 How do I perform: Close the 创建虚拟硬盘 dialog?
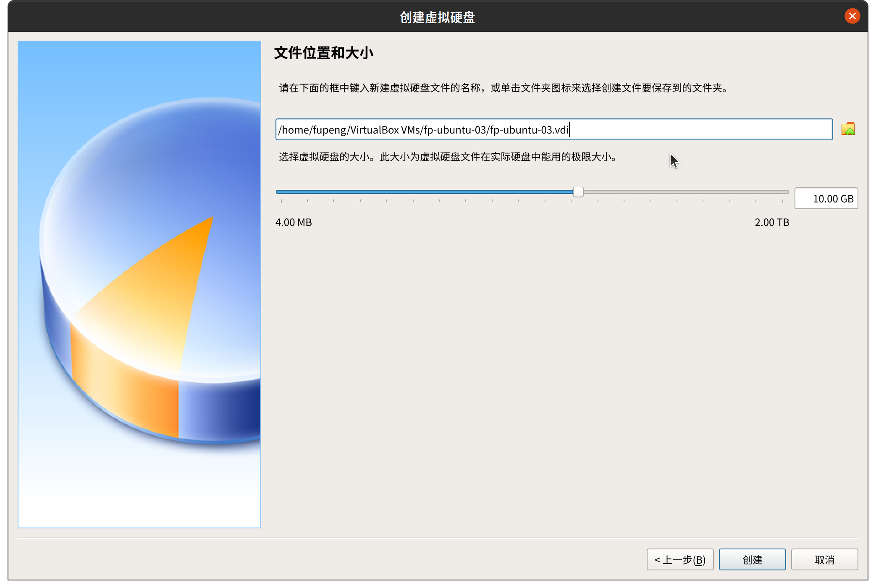[852, 16]
